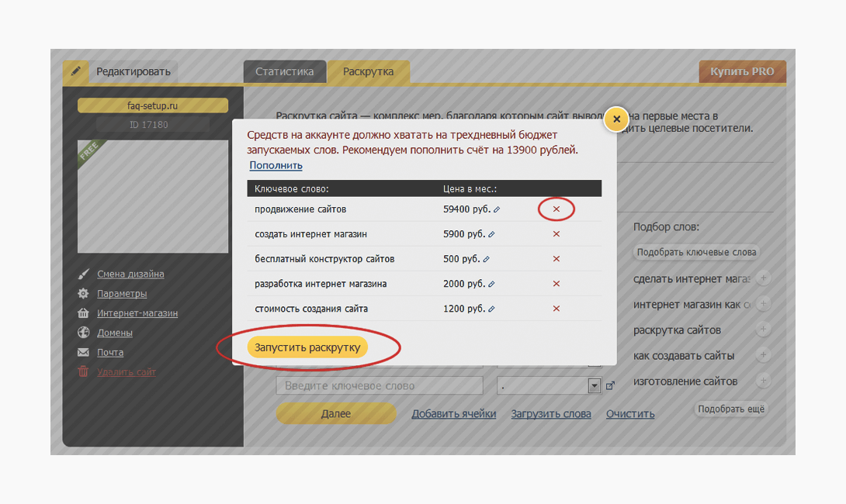Viewport: 846px width, 504px height.
Task: Open Почта sidebar link
Action: tap(110, 352)
